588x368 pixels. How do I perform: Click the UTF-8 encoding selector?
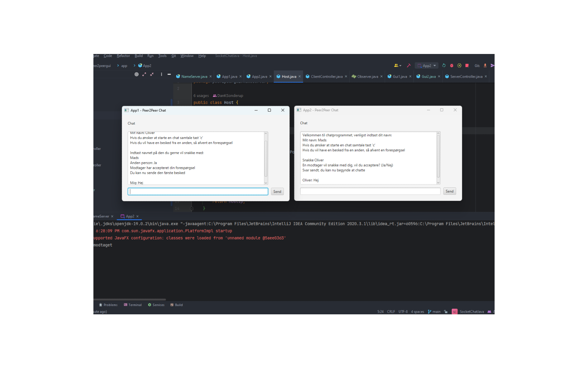(x=403, y=312)
